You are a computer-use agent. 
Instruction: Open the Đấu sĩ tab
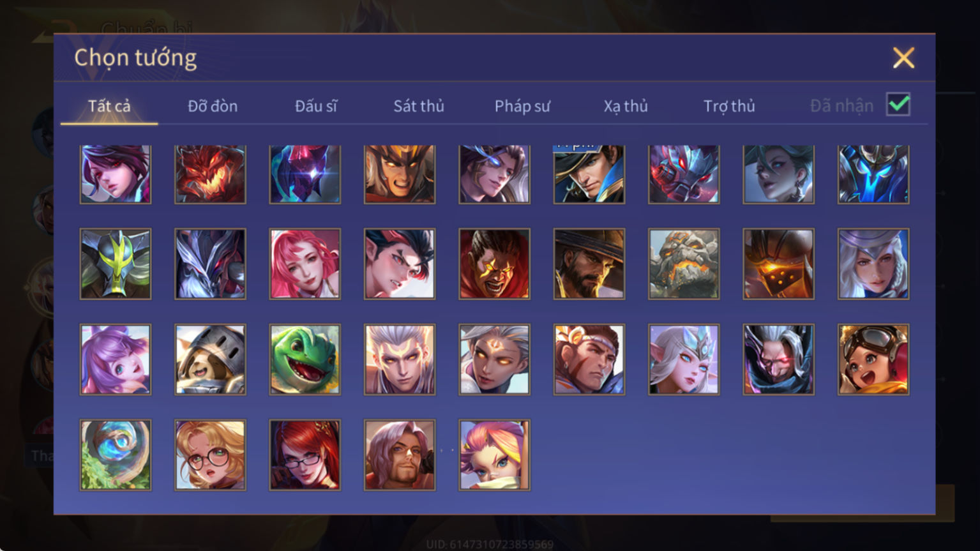pos(316,106)
